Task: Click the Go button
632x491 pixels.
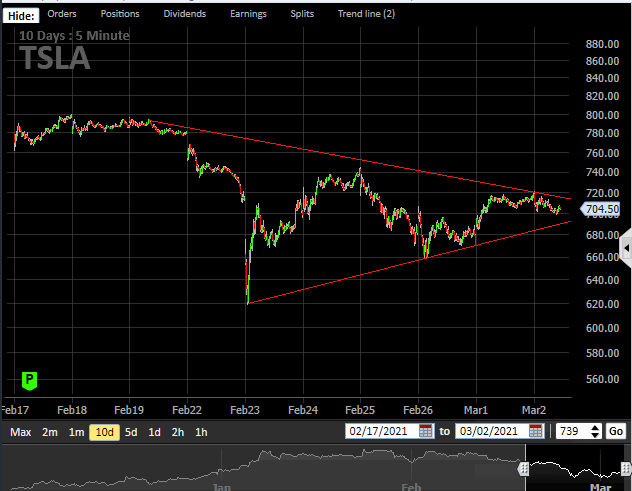Action: 616,431
